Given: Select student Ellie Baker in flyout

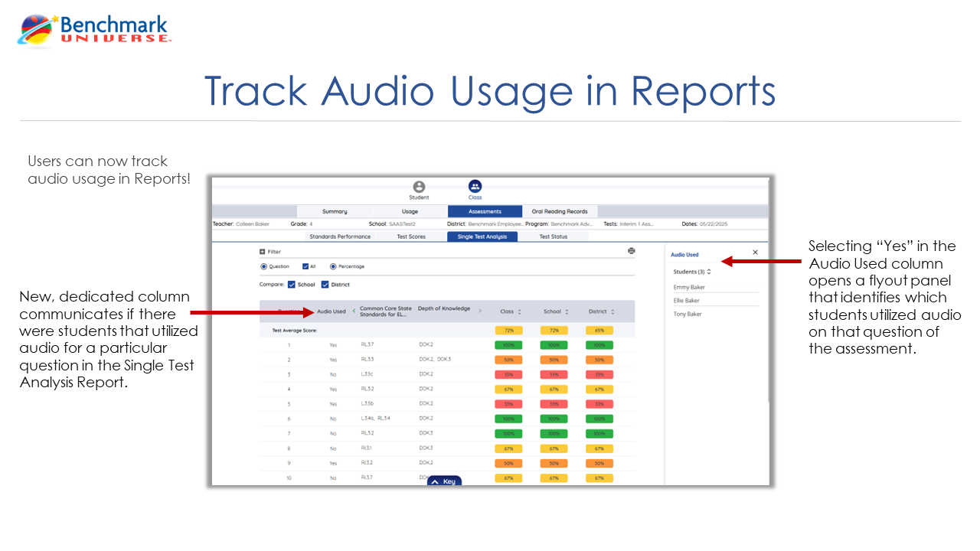Looking at the screenshot, I should [x=687, y=301].
